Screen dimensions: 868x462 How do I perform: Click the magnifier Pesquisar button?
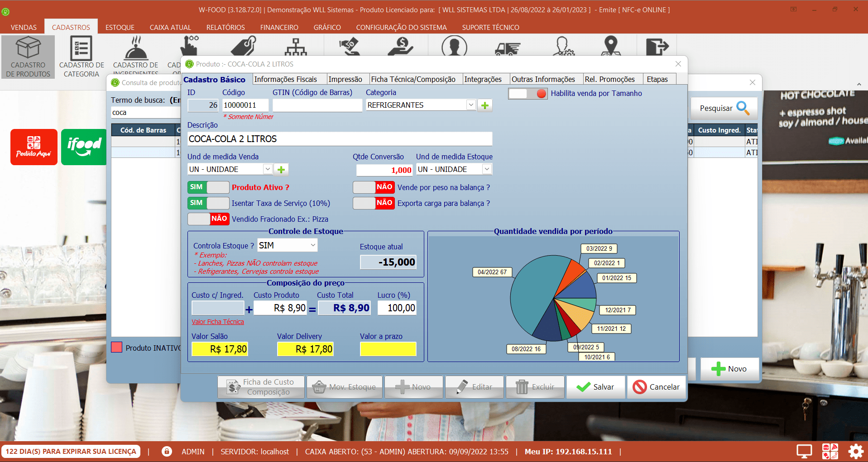[x=724, y=108]
